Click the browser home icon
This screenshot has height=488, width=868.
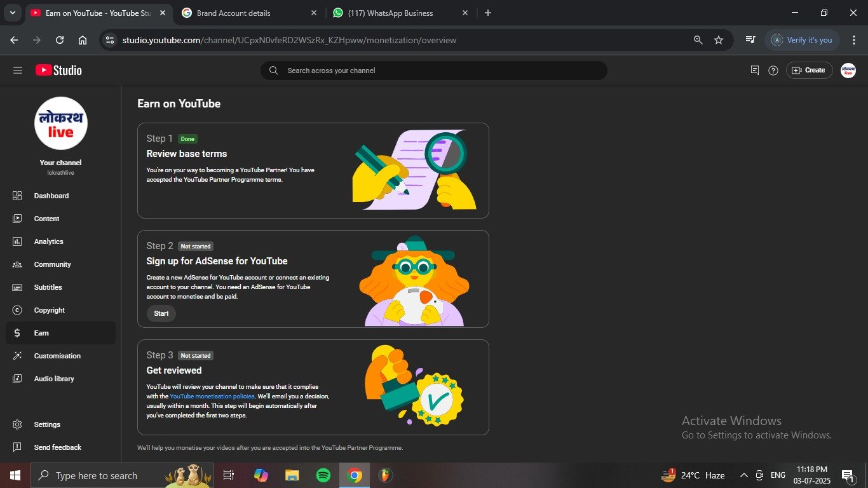(83, 40)
